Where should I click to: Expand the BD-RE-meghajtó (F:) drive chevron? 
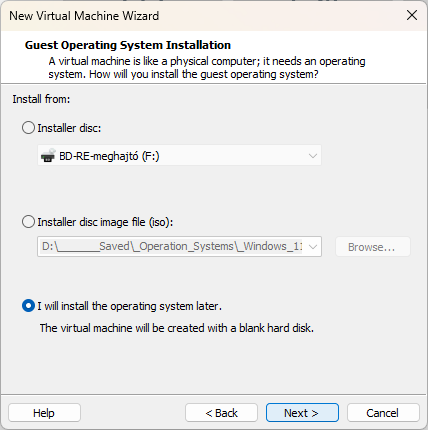pos(312,156)
